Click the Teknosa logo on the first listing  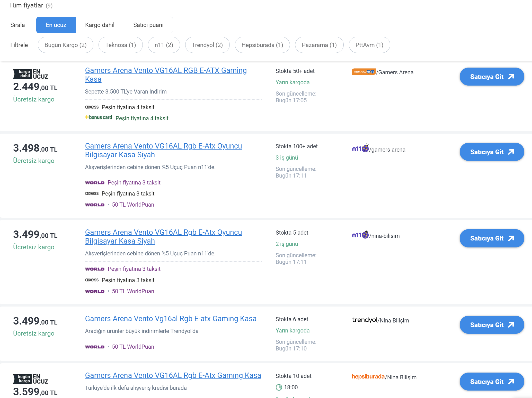click(363, 72)
